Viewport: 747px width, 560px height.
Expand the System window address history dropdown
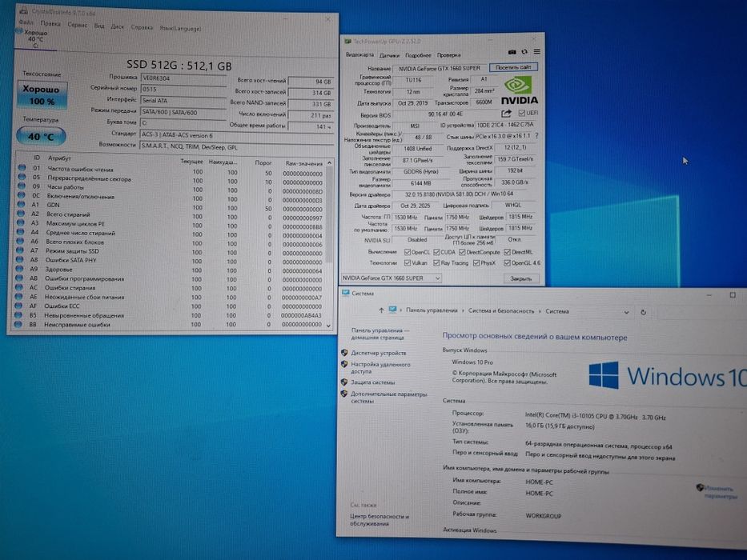coord(626,312)
